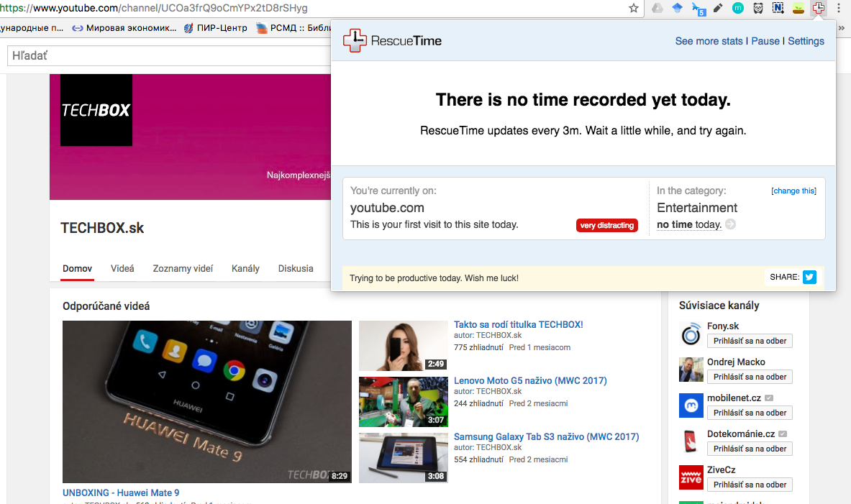This screenshot has height=504, width=851.
Task: Subscribe to Ondrej Macko channel
Action: click(x=750, y=377)
